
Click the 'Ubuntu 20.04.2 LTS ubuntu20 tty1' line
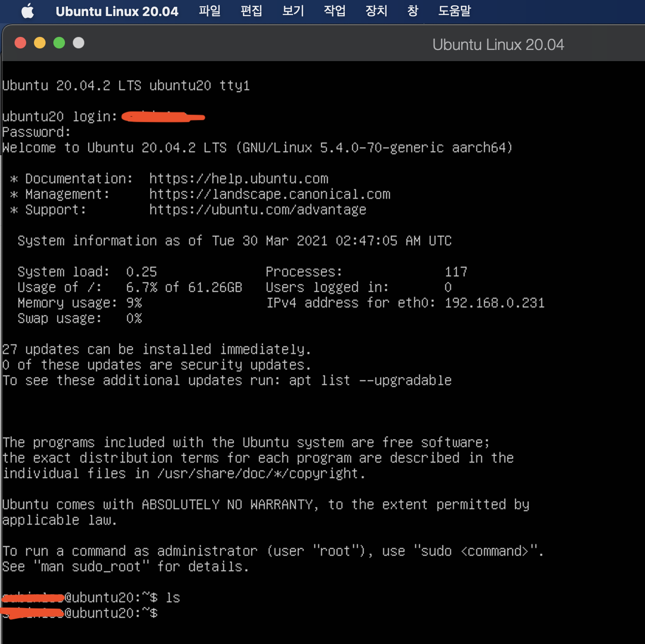click(126, 86)
